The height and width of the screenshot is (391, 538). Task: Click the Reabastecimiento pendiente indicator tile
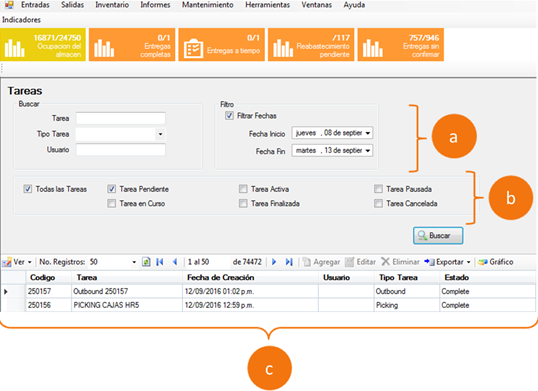pos(311,45)
